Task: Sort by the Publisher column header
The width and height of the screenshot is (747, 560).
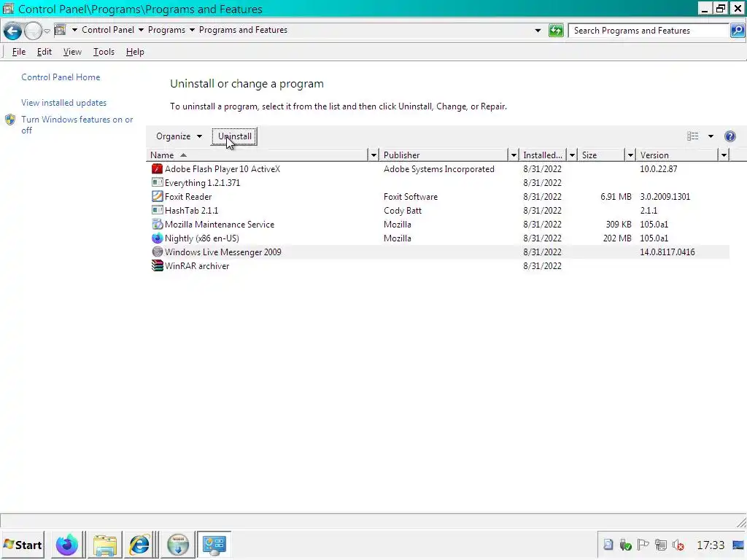Action: [444, 155]
